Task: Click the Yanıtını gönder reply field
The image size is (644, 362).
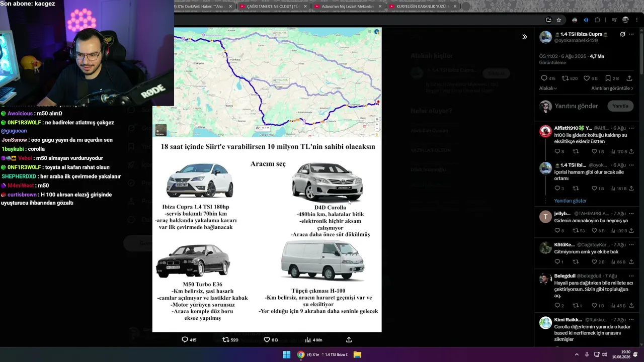Action: tap(576, 106)
